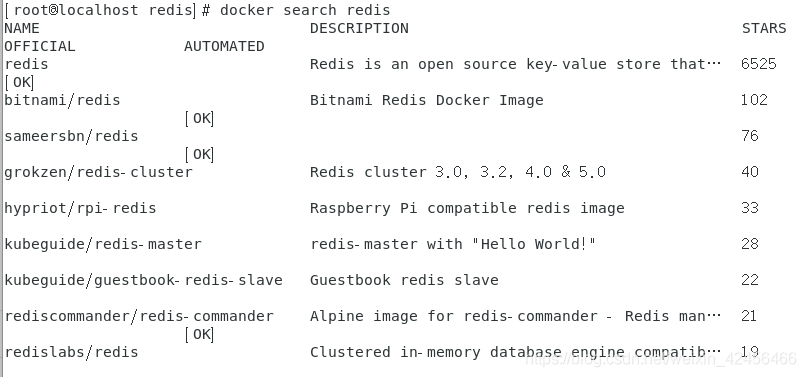The image size is (806, 377).
Task: Select the redislabs/redis entry
Action: coord(71,352)
